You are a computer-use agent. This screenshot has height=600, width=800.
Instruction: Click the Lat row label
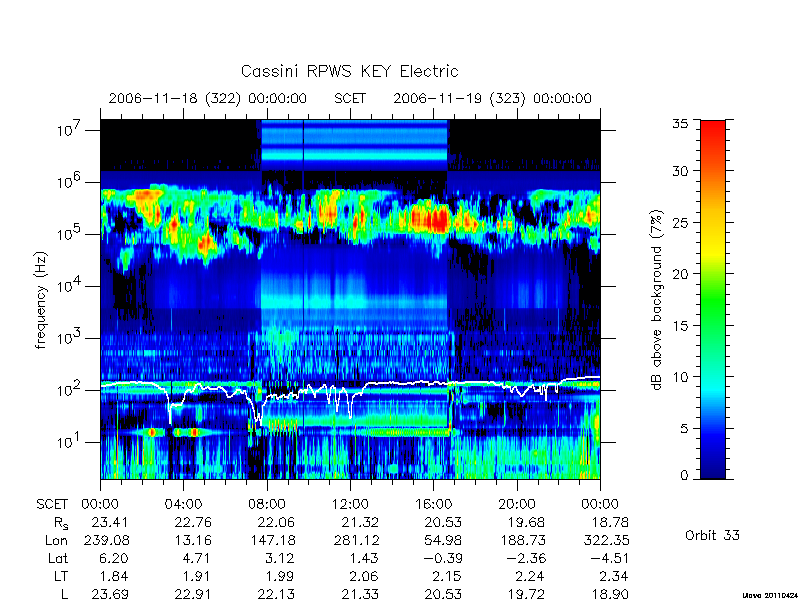point(58,558)
